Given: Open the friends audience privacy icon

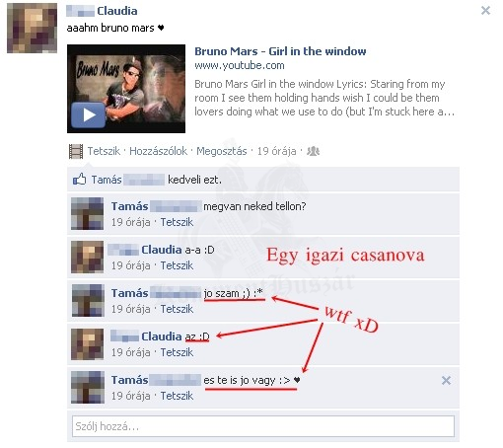Looking at the screenshot, I should click(x=313, y=151).
